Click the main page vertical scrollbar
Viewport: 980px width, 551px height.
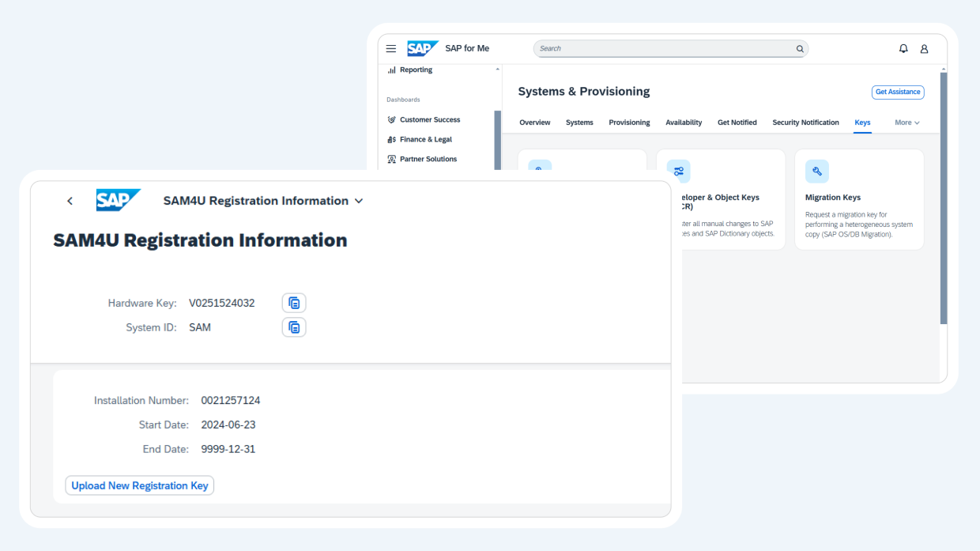(944, 198)
